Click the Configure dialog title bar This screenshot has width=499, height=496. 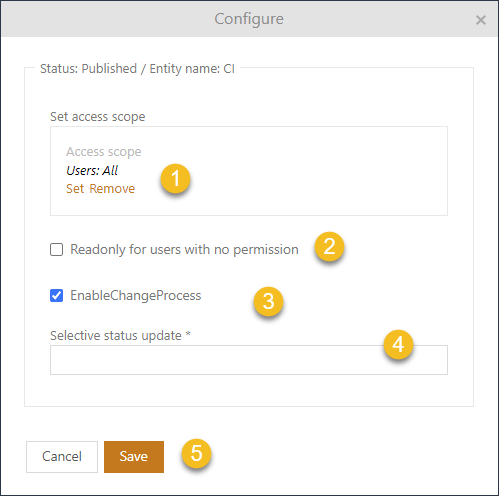point(249,19)
